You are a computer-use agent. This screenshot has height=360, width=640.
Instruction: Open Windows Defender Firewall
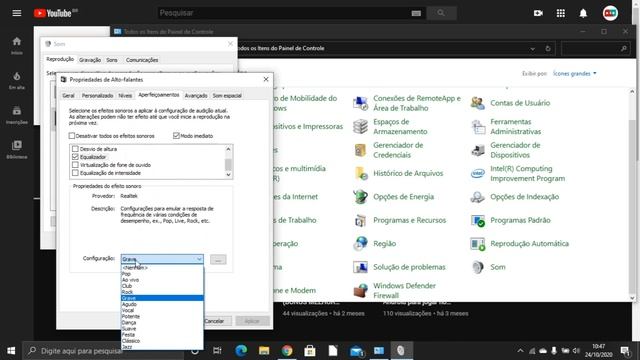coord(395,291)
